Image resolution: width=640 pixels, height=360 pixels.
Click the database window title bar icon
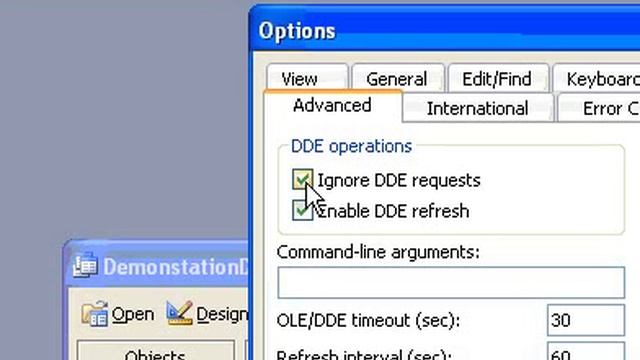pyautogui.click(x=85, y=265)
